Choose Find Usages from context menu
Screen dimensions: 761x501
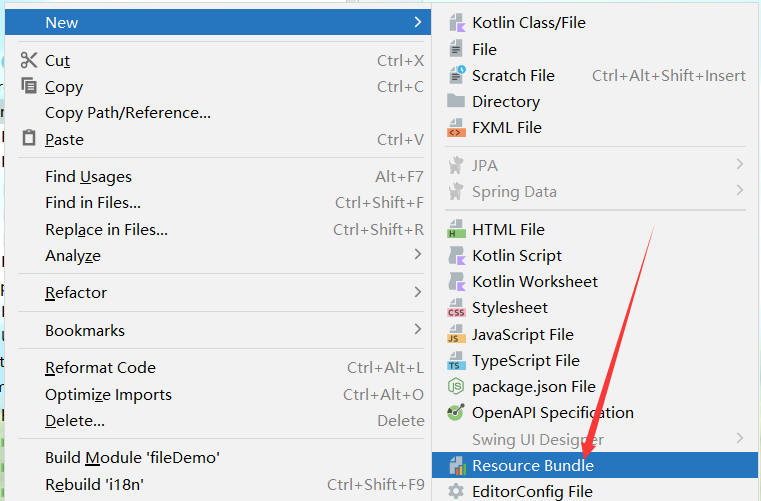click(x=88, y=177)
